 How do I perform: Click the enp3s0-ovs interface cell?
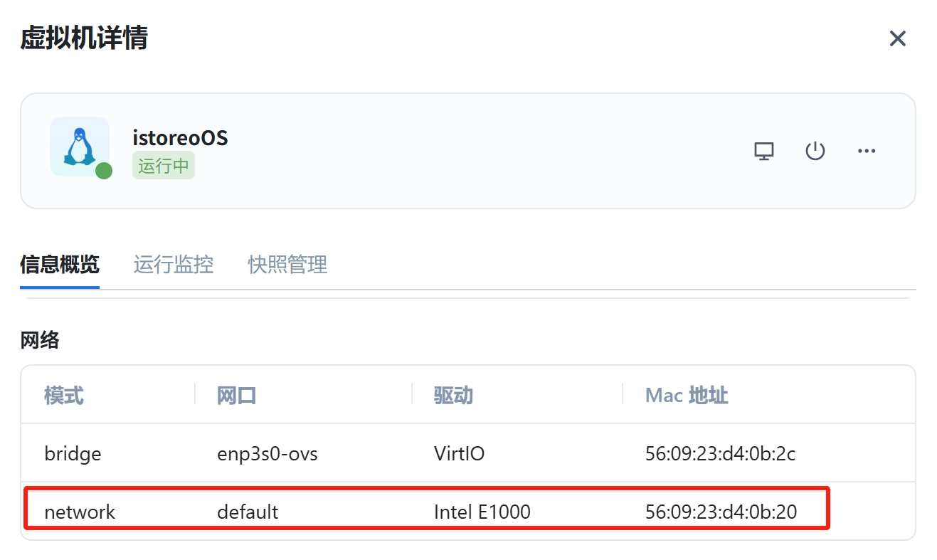[267, 453]
